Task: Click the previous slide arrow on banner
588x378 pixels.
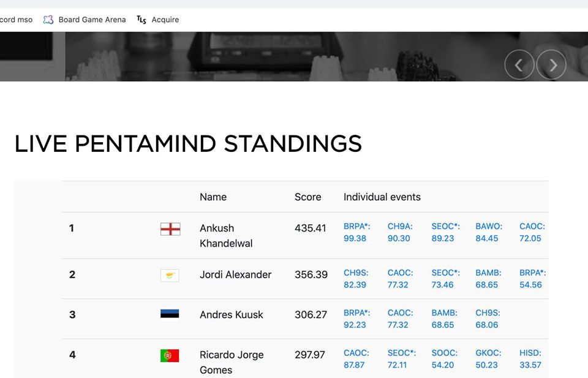Action: (519, 65)
